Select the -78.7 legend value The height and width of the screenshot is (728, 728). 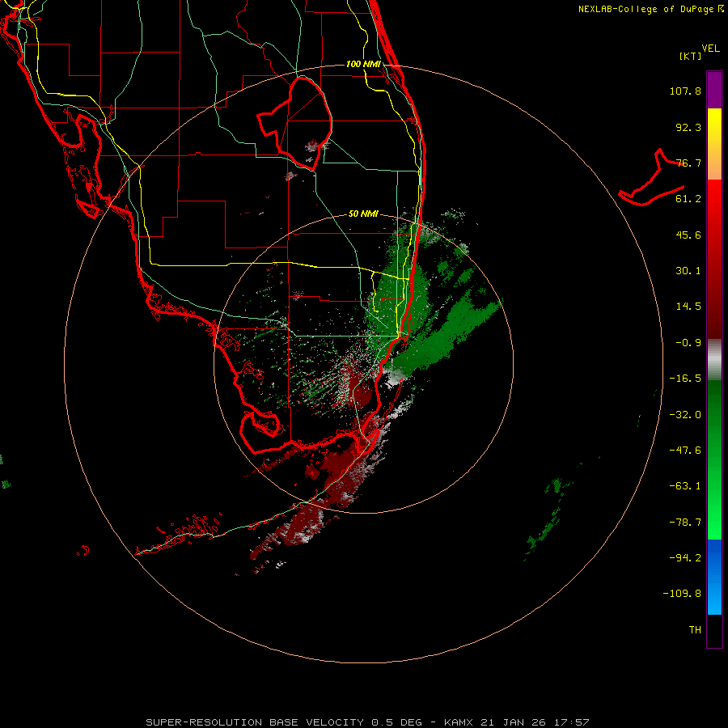685,523
